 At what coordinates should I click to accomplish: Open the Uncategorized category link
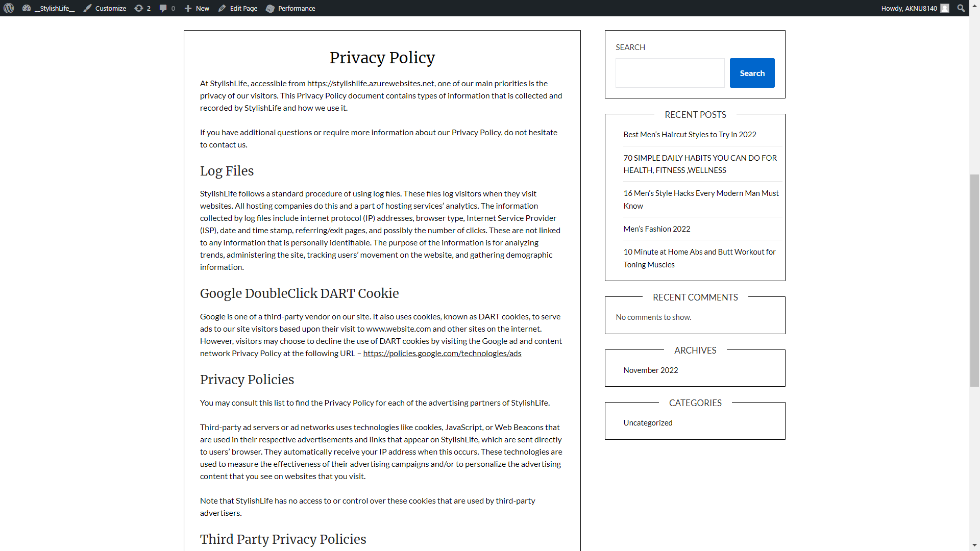pyautogui.click(x=648, y=423)
